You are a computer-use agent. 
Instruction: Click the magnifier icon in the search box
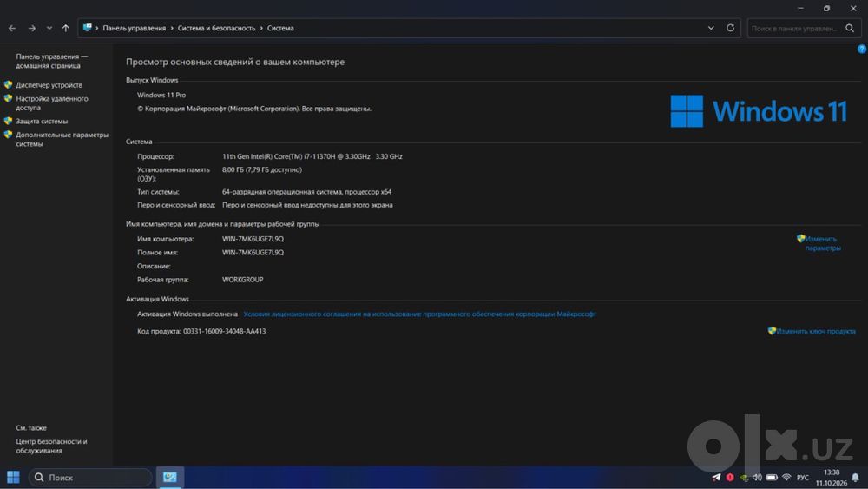coord(850,28)
